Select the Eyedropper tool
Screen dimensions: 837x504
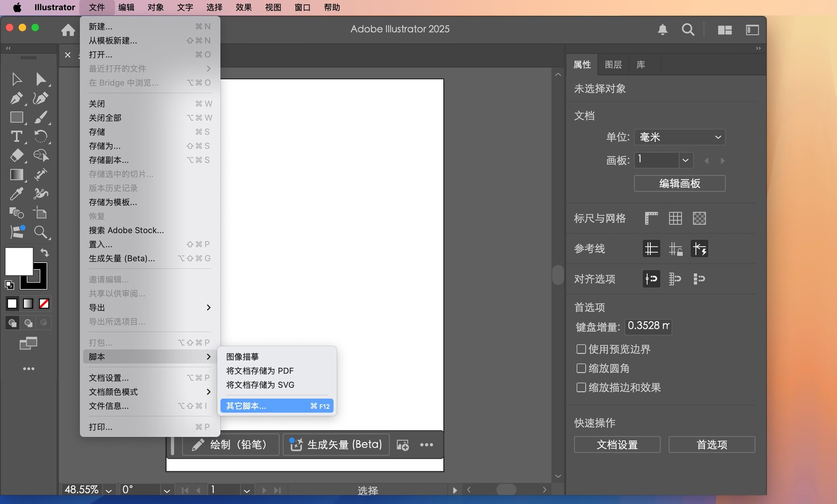pyautogui.click(x=17, y=194)
